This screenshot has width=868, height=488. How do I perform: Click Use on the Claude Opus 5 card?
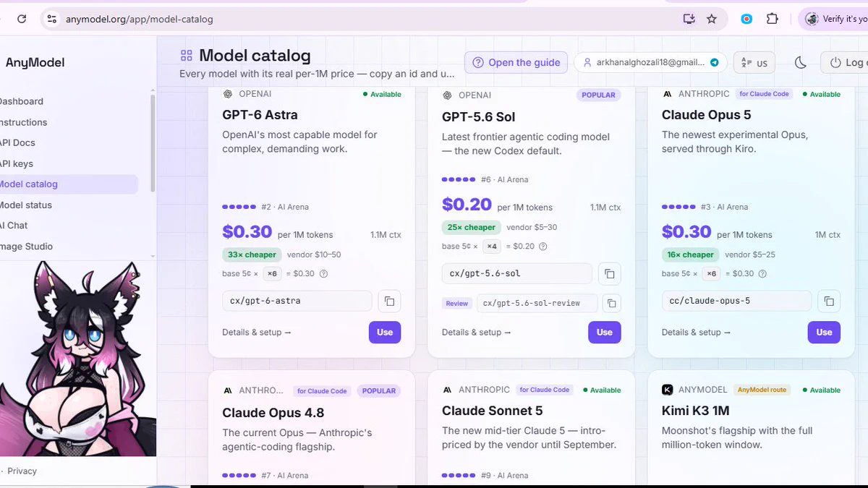click(x=825, y=333)
